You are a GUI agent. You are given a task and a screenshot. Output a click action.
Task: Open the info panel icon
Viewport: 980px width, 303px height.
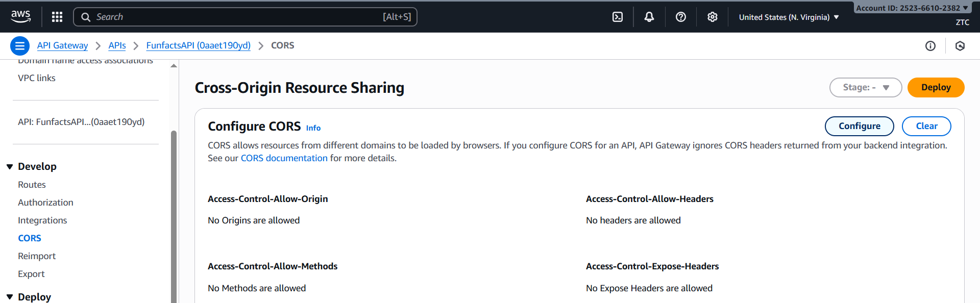tap(930, 46)
